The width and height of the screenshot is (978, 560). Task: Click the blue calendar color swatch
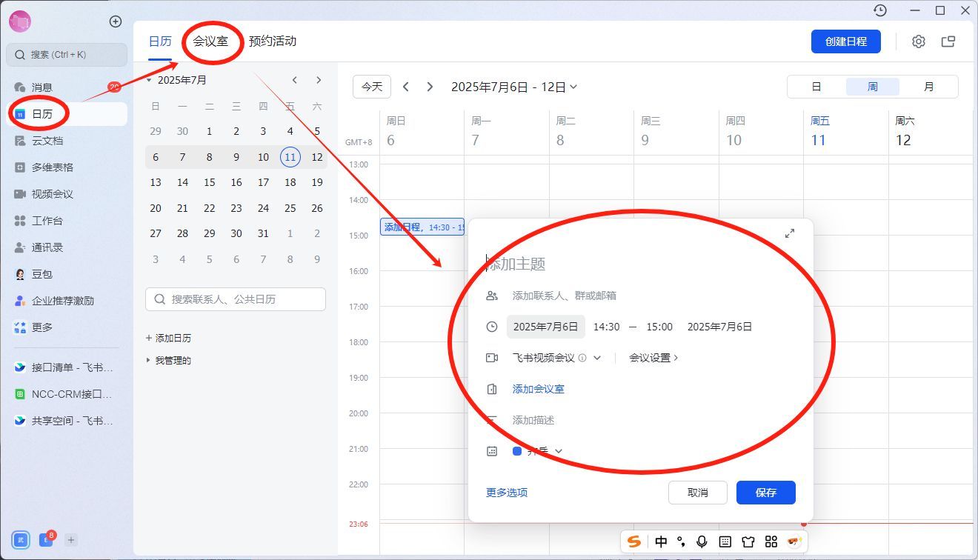(517, 451)
